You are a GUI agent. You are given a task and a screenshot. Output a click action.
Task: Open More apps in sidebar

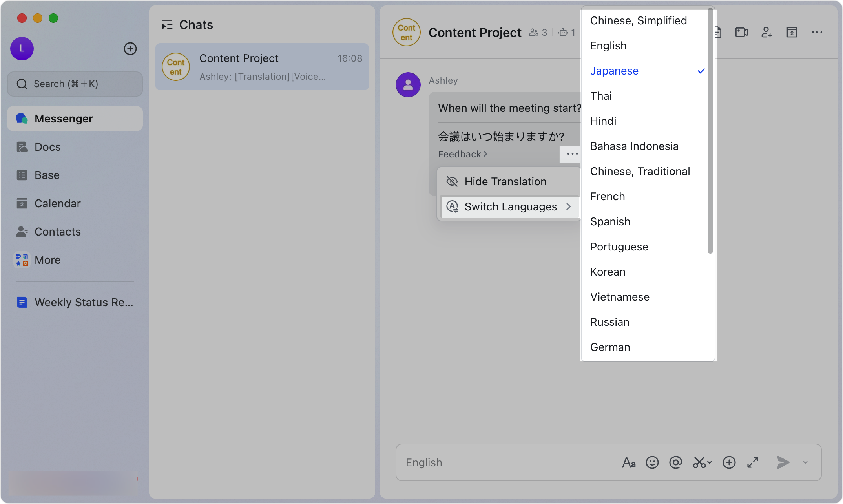[75, 260]
